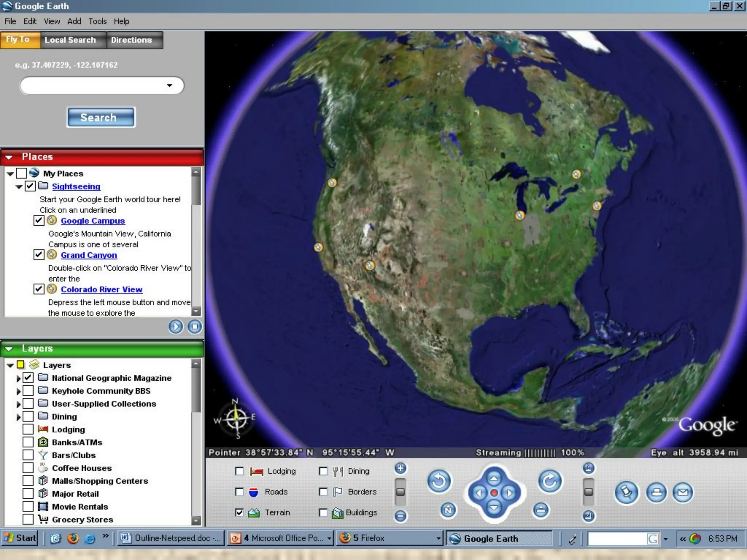
Task: Switch to the Directions tab
Action: coord(131,40)
